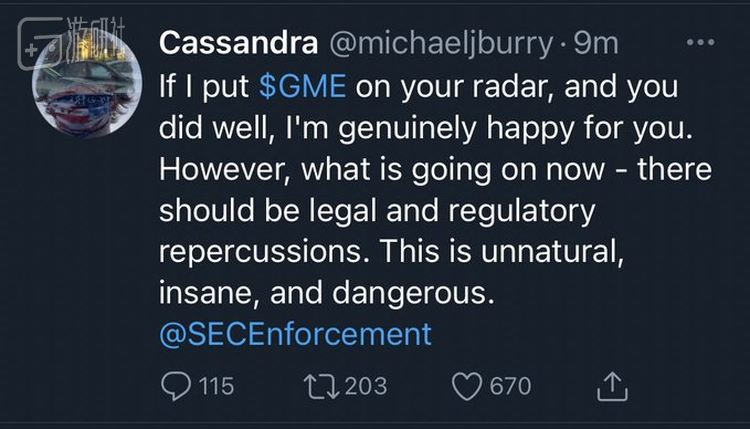Visit the @SECEnforcement mention
This screenshot has width=750, height=429.
pyautogui.click(x=295, y=333)
